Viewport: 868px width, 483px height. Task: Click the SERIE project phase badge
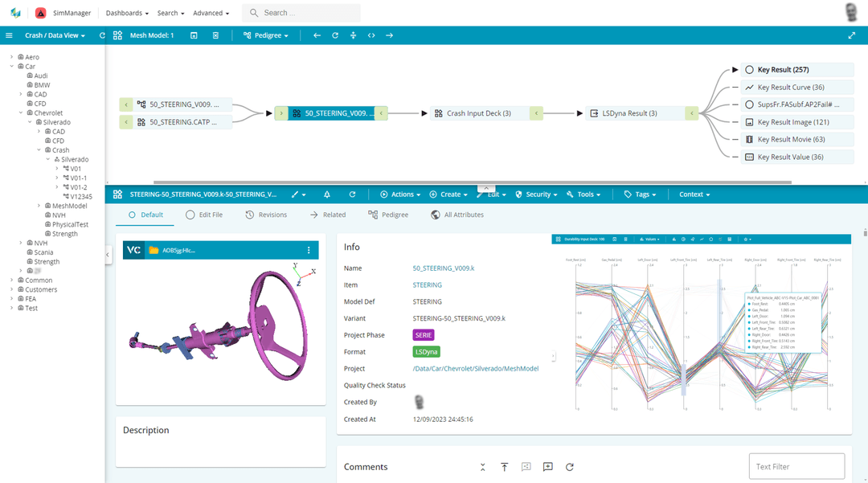click(425, 334)
